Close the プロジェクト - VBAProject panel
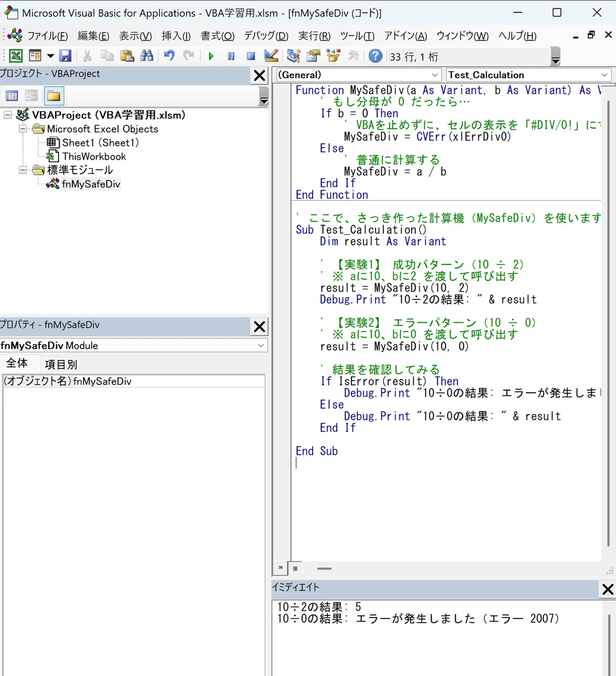 point(260,75)
